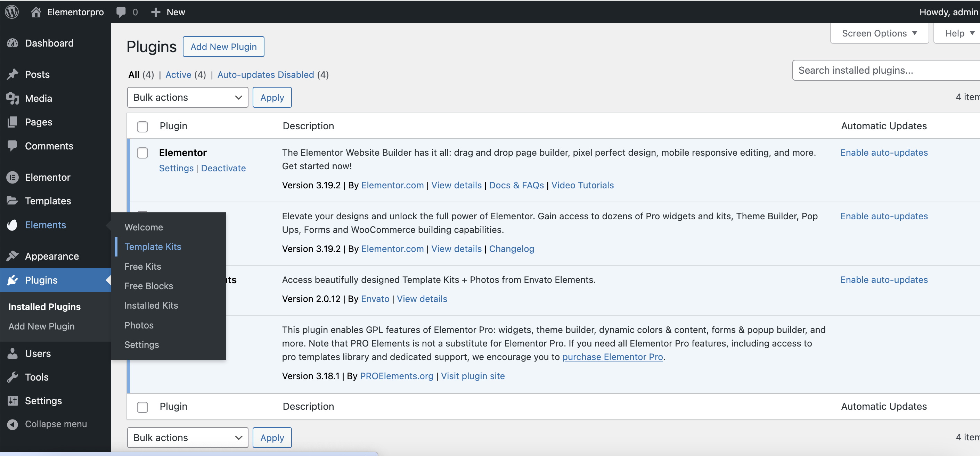Click the Posts pushpin icon
Screen dimensions: 980x456
coord(13,74)
